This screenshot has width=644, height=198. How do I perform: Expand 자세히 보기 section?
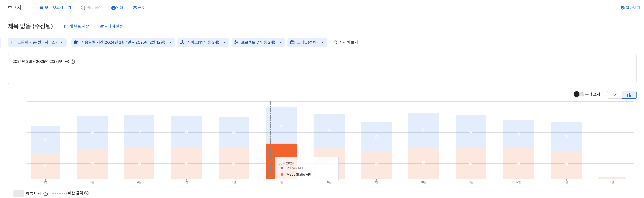[x=346, y=42]
